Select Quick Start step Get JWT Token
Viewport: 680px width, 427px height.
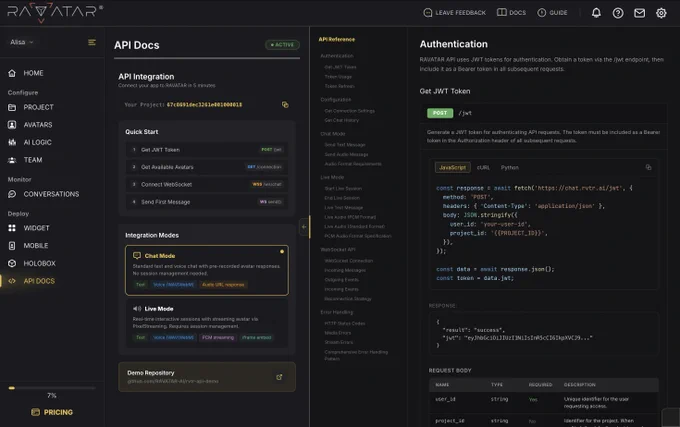207,150
